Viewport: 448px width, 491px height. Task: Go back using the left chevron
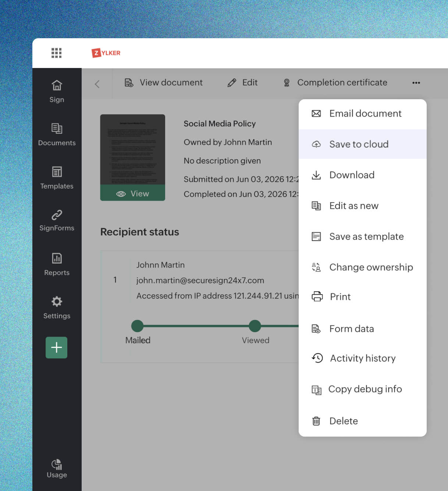pos(97,84)
